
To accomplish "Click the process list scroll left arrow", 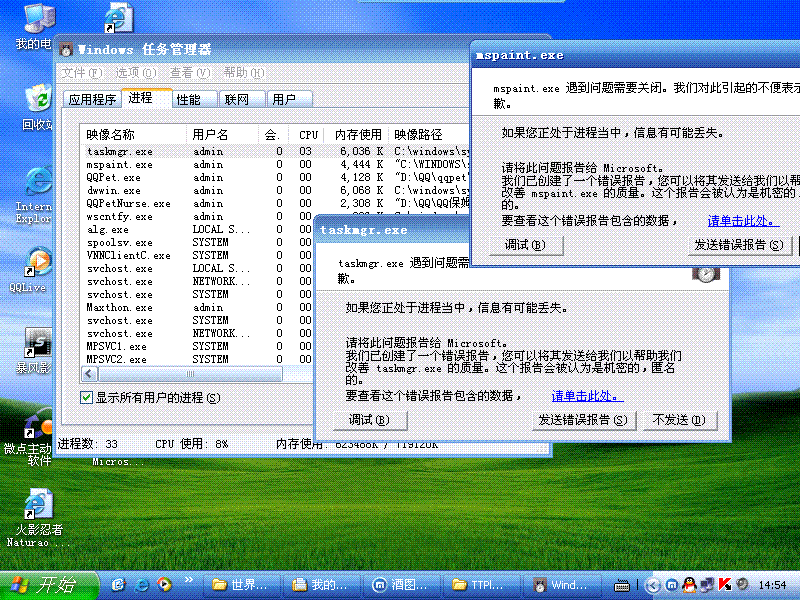I will click(x=89, y=374).
